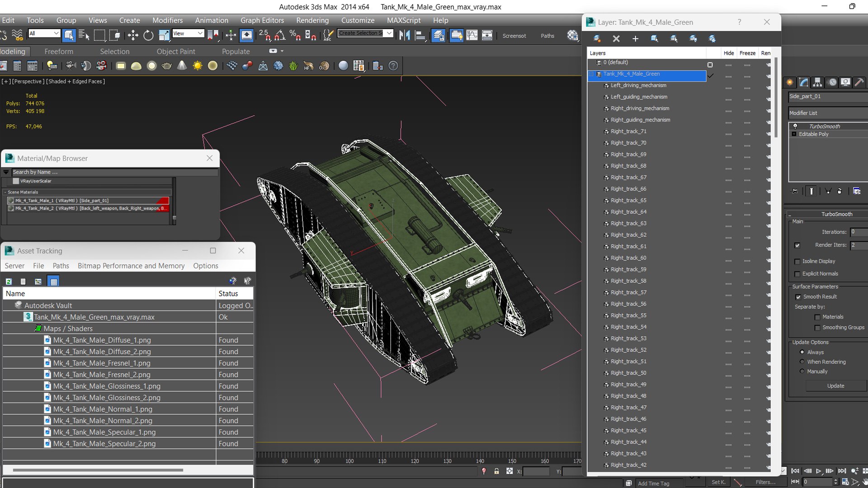Click the Set K. button

point(718,483)
